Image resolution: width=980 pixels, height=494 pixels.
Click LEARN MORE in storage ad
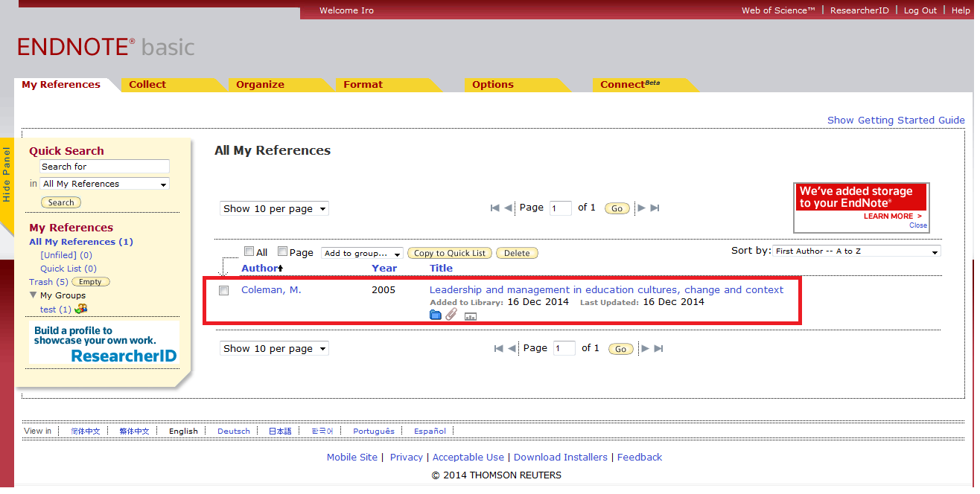(892, 216)
